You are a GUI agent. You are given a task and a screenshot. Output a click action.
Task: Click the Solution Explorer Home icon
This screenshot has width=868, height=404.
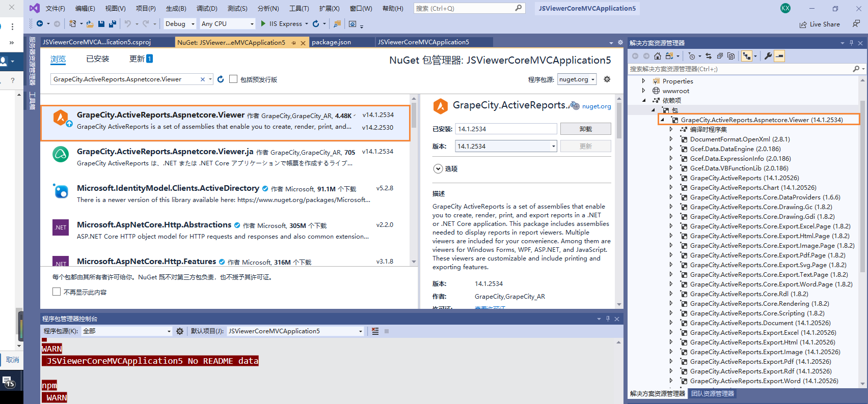pyautogui.click(x=658, y=56)
